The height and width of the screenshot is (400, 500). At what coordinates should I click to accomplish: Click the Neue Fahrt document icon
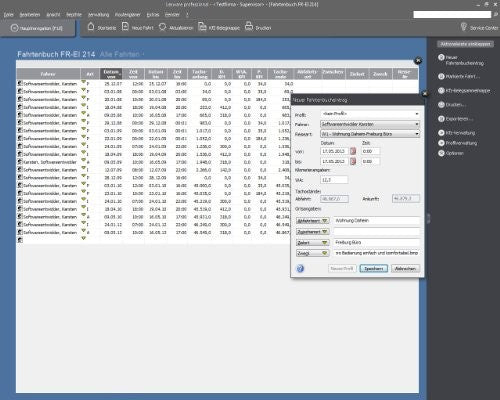[125, 27]
